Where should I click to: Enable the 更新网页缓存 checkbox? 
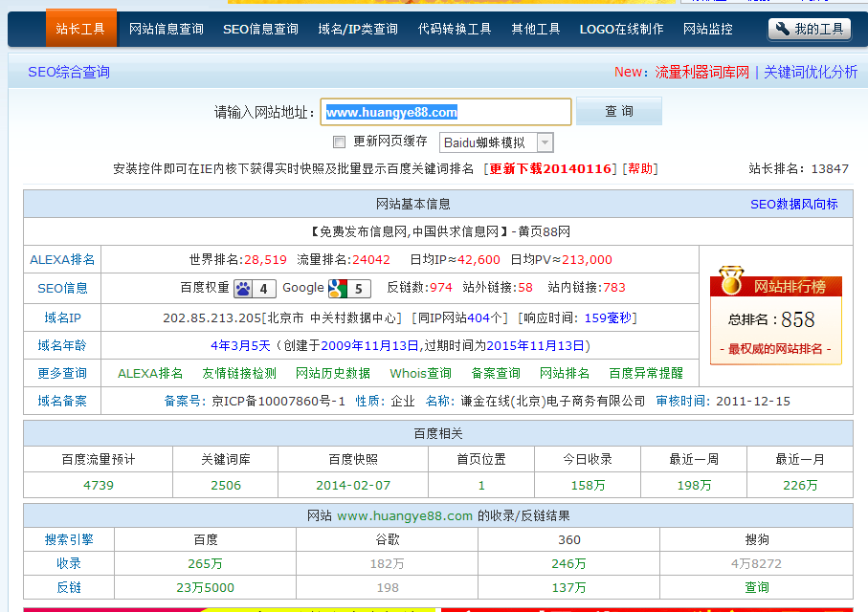[x=339, y=141]
